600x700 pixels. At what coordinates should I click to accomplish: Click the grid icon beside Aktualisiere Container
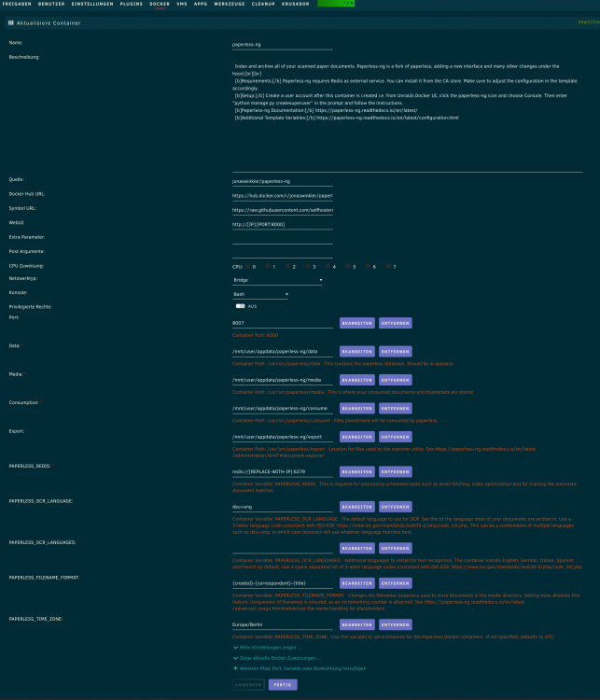pyautogui.click(x=10, y=22)
